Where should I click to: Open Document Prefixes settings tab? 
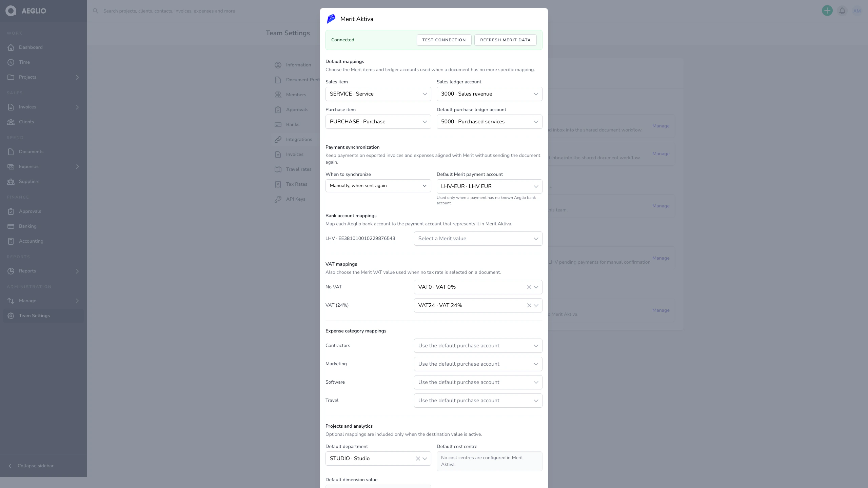pos(297,80)
